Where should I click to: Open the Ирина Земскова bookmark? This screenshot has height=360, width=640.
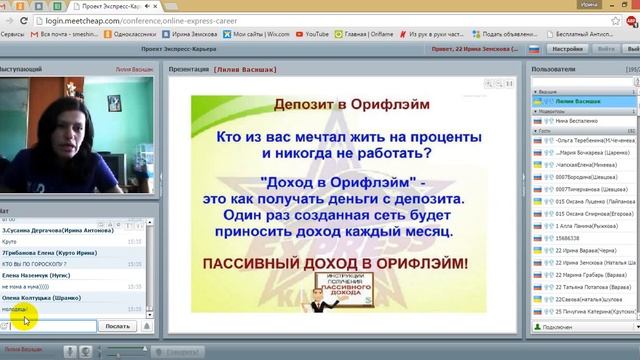point(189,34)
